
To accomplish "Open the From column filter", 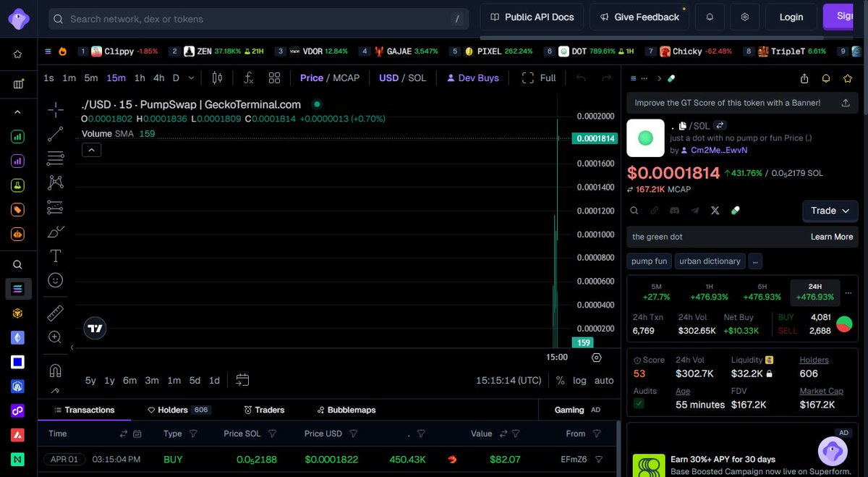I will pyautogui.click(x=597, y=434).
